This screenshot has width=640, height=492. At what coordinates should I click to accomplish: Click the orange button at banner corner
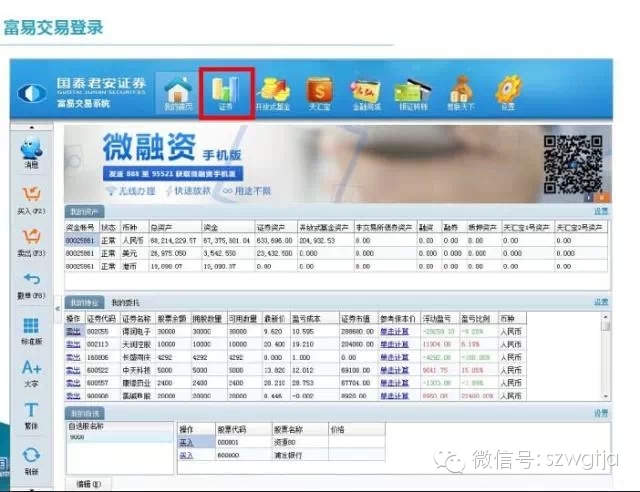click(602, 198)
